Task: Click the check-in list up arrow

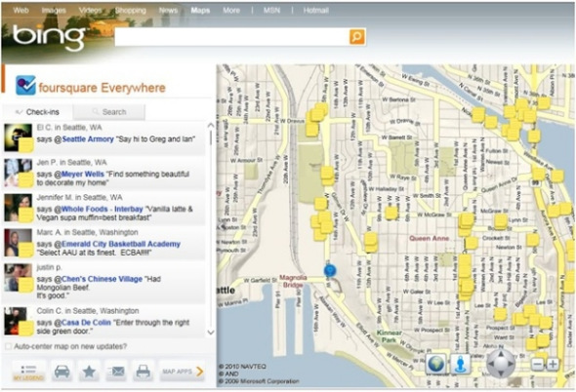Action: tap(211, 126)
